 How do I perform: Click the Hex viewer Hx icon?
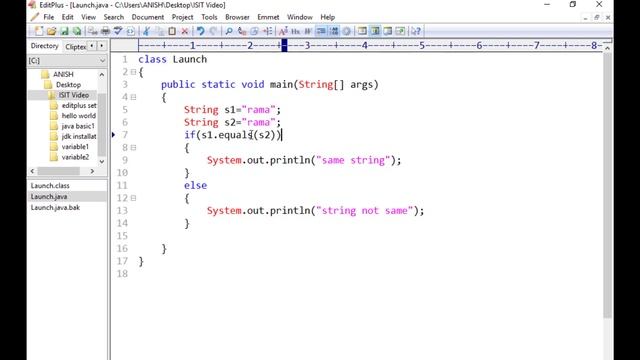[x=296, y=31]
